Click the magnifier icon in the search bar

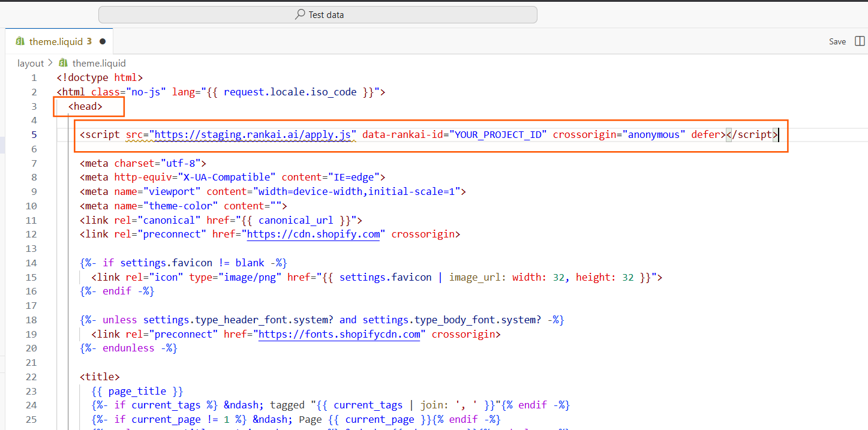tap(300, 14)
